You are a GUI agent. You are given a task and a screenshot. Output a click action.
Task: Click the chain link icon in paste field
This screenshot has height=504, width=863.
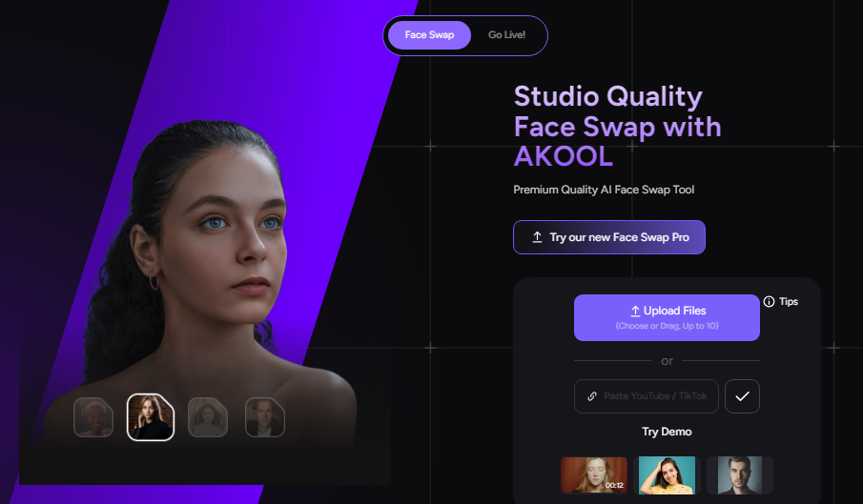tap(591, 396)
